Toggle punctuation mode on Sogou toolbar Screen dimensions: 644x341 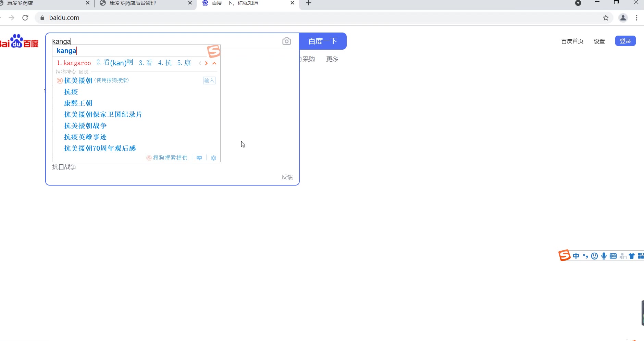(x=585, y=256)
